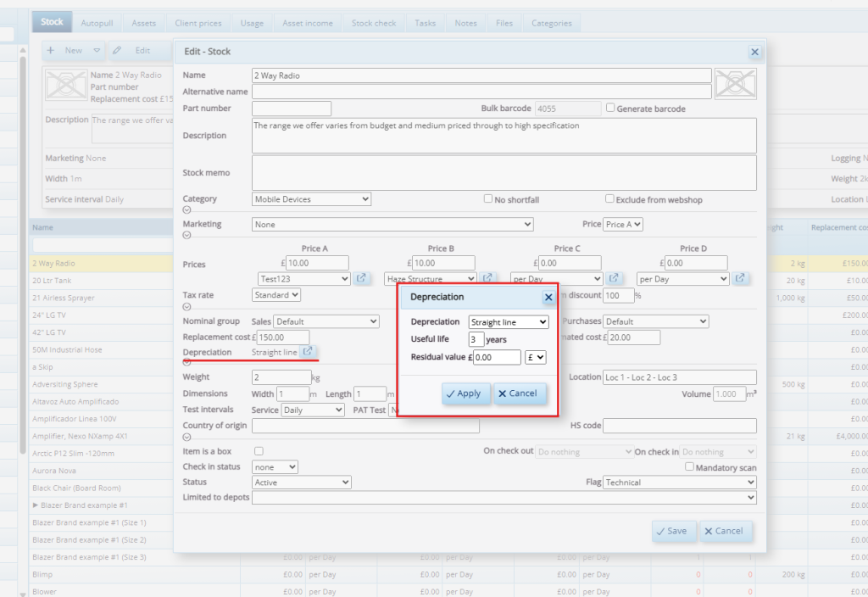Click Save in Edit Stock dialog
The width and height of the screenshot is (868, 597).
tap(673, 531)
